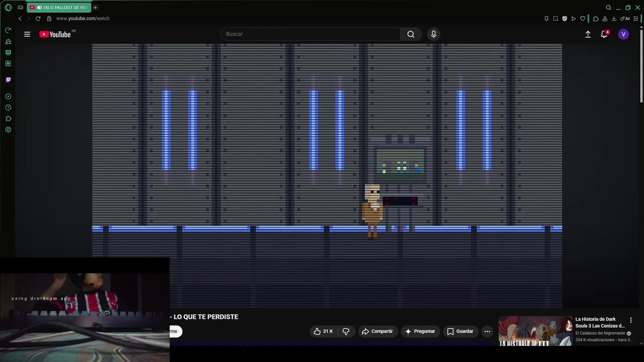Open the GX Corner gamepad icon
The height and width of the screenshot is (362, 644).
20,8
